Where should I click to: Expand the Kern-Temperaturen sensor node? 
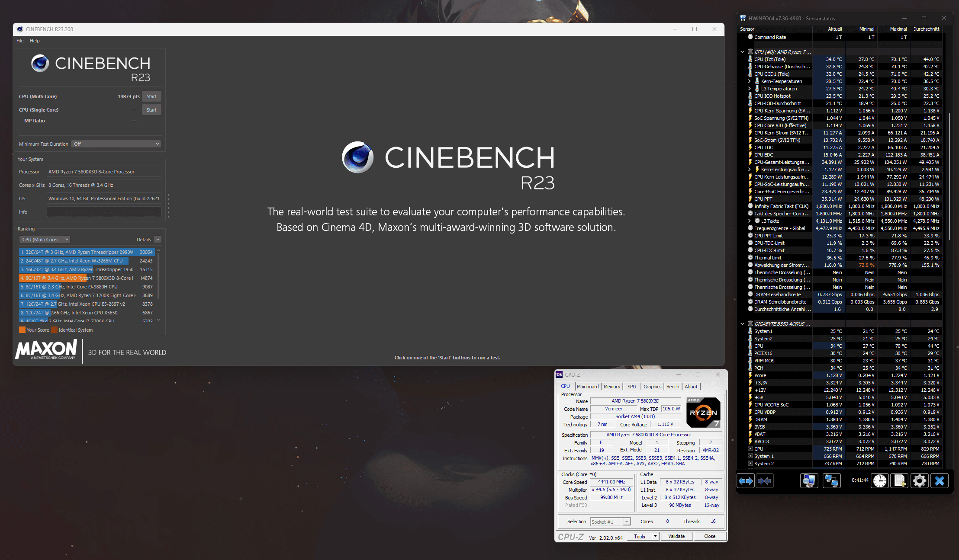point(750,81)
